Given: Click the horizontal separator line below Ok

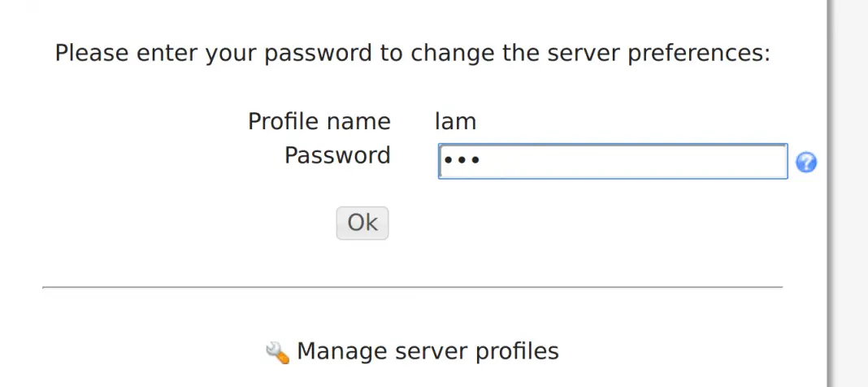Looking at the screenshot, I should pyautogui.click(x=412, y=287).
